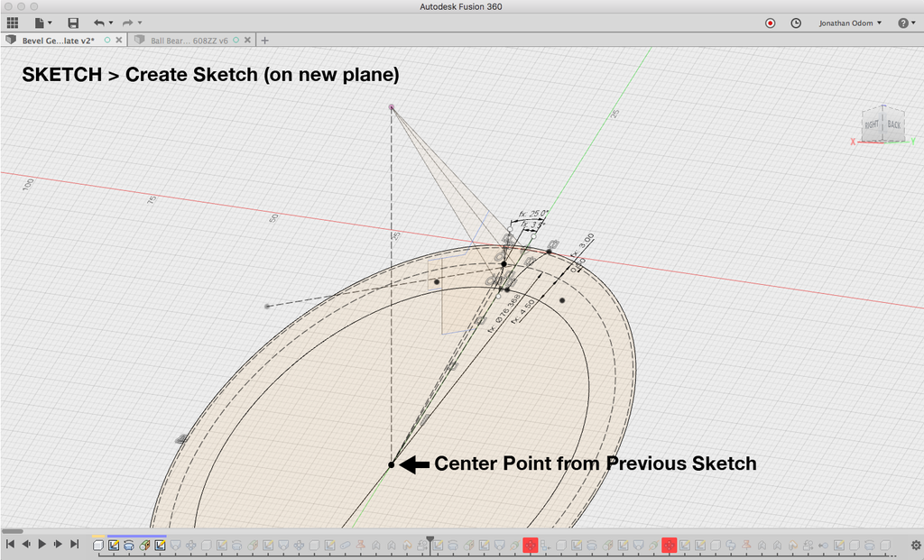Expand the Help dropdown arrow
This screenshot has width=924, height=560.
tap(914, 23)
